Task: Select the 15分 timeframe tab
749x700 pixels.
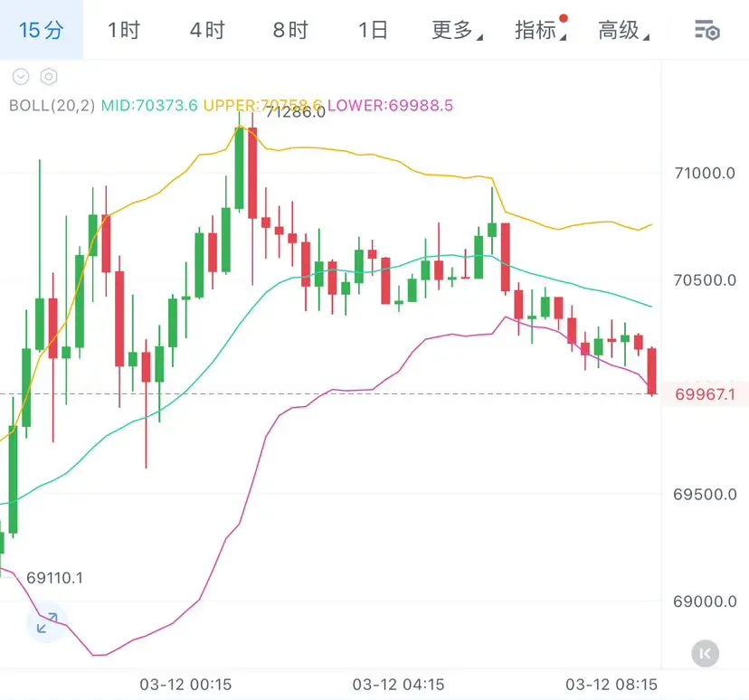Action: coord(41,30)
